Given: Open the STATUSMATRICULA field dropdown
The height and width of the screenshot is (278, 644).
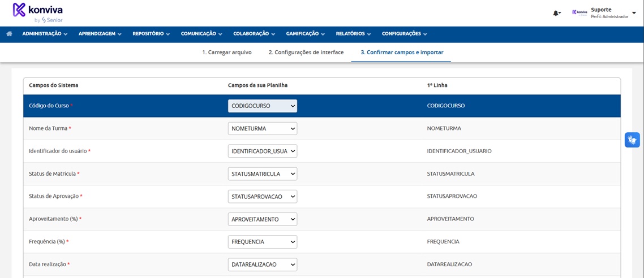Looking at the screenshot, I should click(x=263, y=174).
